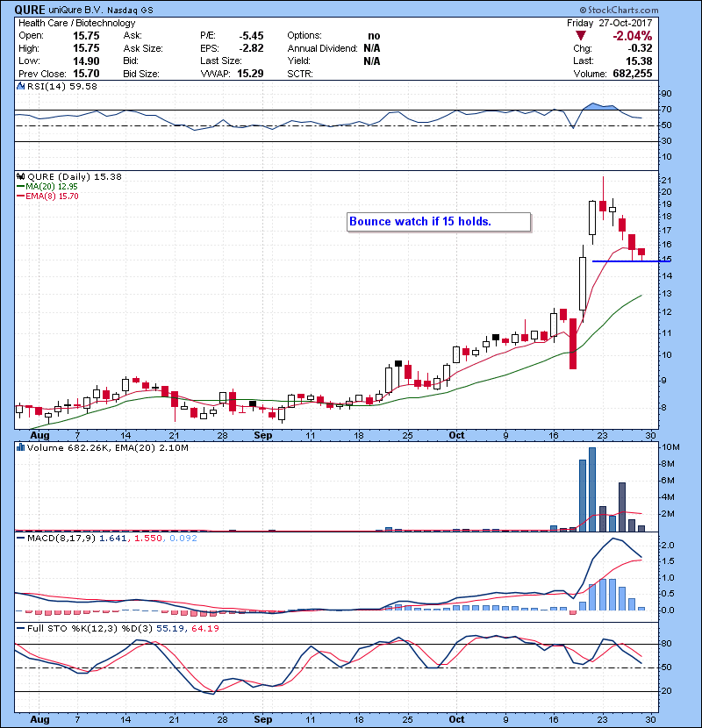The height and width of the screenshot is (728, 702).
Task: Click the Low value 14.90
Action: tap(86, 61)
